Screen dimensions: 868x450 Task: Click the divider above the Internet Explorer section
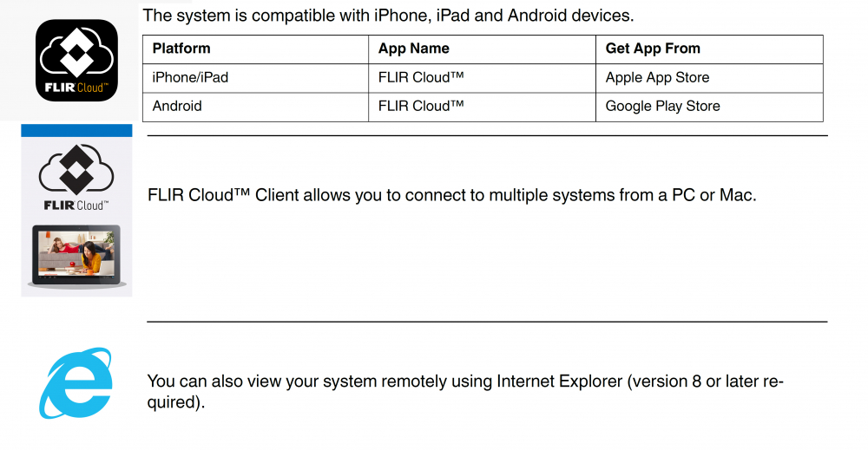(x=487, y=321)
